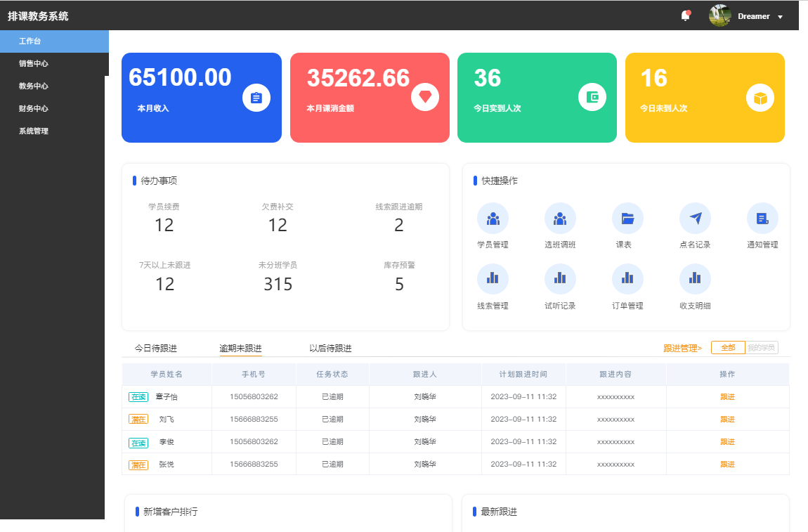The width and height of the screenshot is (808, 532).
Task: Click the 潜在 tag beside 刘飞
Action: pyautogui.click(x=138, y=420)
